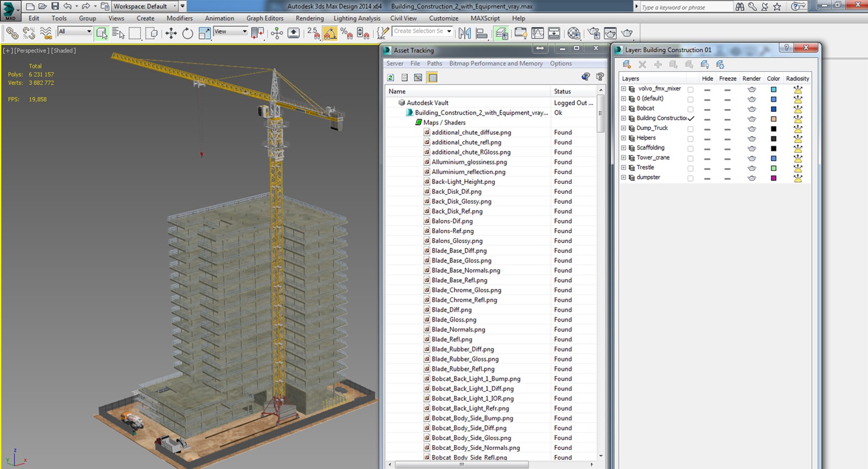Open the Rendering menu
868x469 pixels.
(310, 19)
